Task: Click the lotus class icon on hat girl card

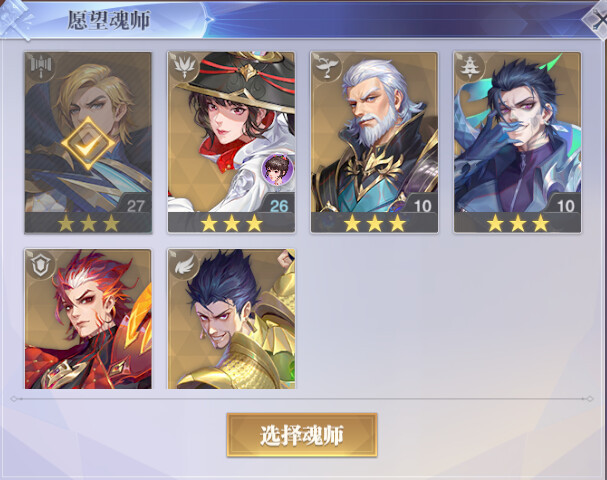Action: point(183,67)
